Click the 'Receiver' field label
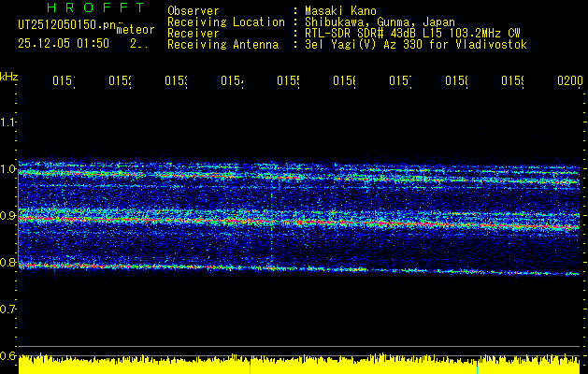The height and width of the screenshot is (374, 588). pyautogui.click(x=194, y=34)
